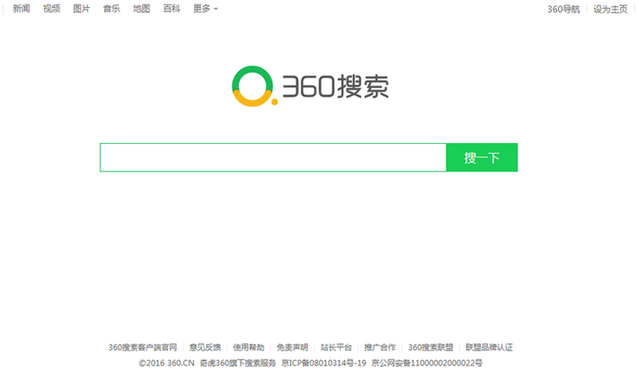Click 京ICP备08010314号-19 text

click(324, 363)
